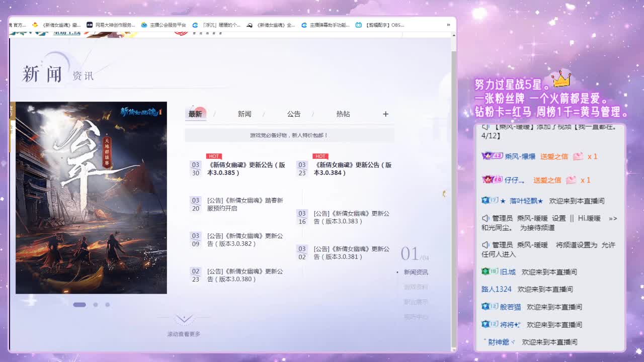Open the 更新公告 版本3.0.381 link
The width and height of the screenshot is (644, 362).
(352, 253)
